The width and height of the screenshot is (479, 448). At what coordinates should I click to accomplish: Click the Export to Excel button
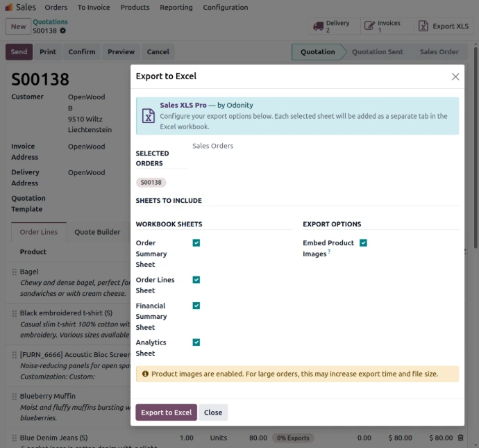point(166,413)
